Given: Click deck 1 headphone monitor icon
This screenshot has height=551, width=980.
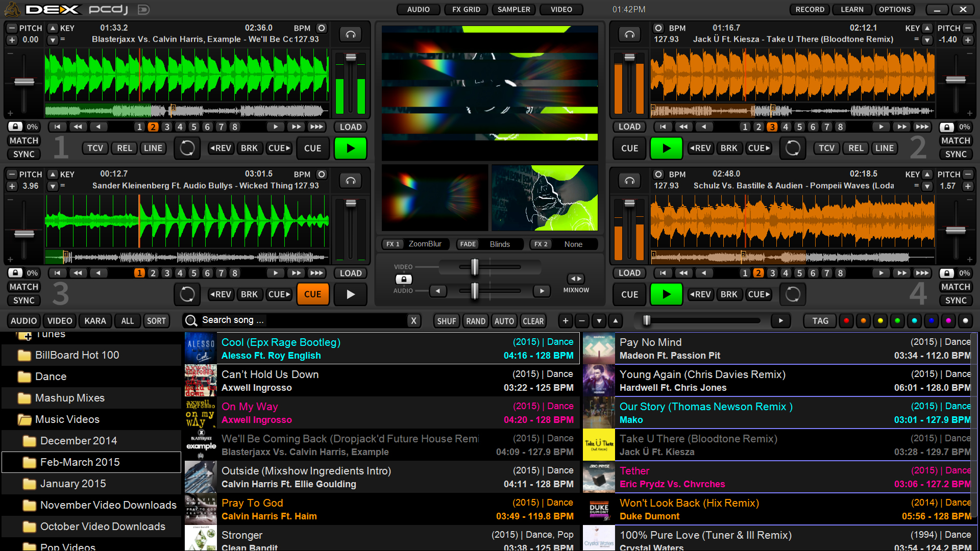Looking at the screenshot, I should (351, 35).
